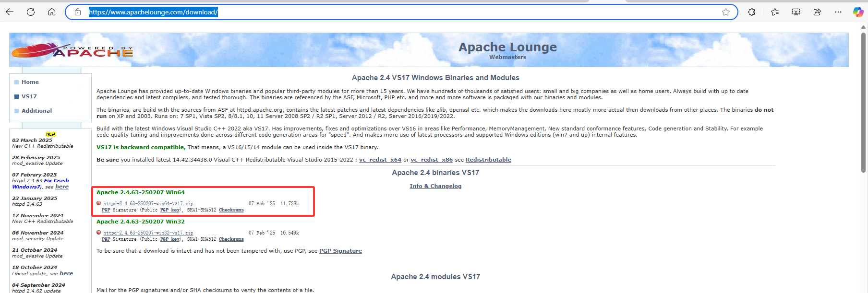Start a screenshot with the scissors icon
The height and width of the screenshot is (293, 868).
796,12
